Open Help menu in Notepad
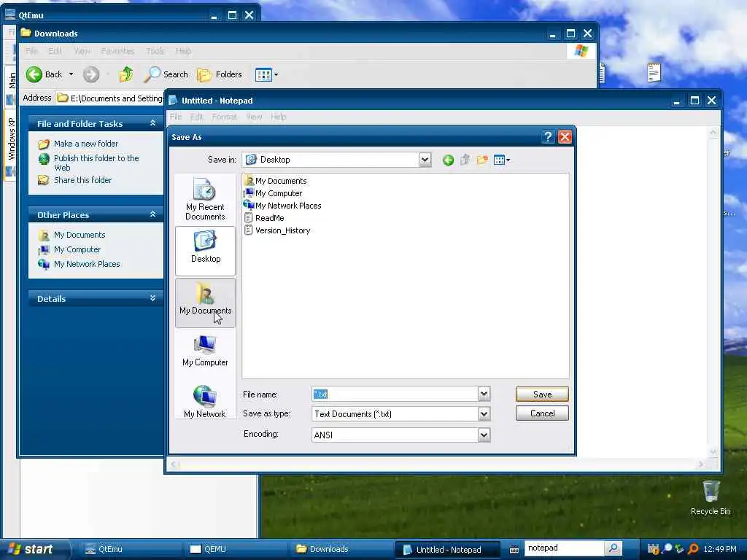The image size is (747, 560). click(278, 117)
